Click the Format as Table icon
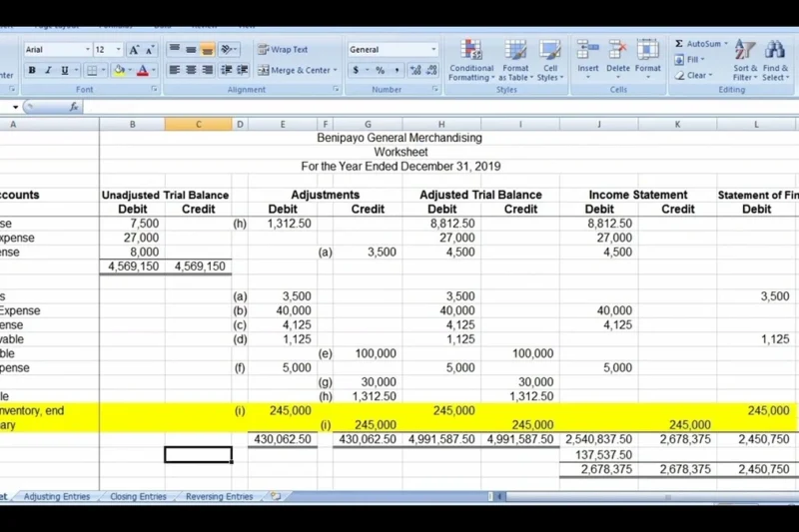The image size is (799, 532). coord(514,60)
